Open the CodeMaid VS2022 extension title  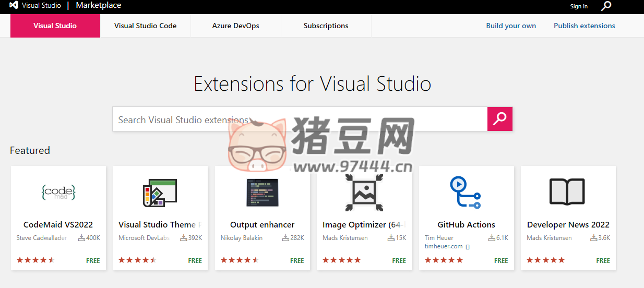click(x=58, y=224)
